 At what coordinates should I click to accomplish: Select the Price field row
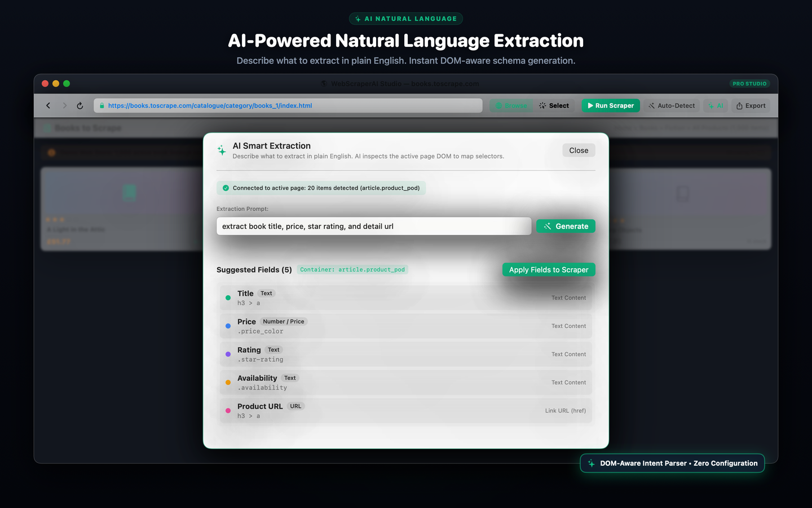[x=406, y=326]
